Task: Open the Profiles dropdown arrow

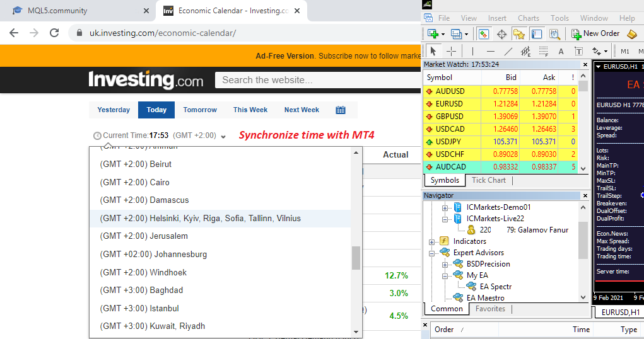Action: tap(466, 35)
